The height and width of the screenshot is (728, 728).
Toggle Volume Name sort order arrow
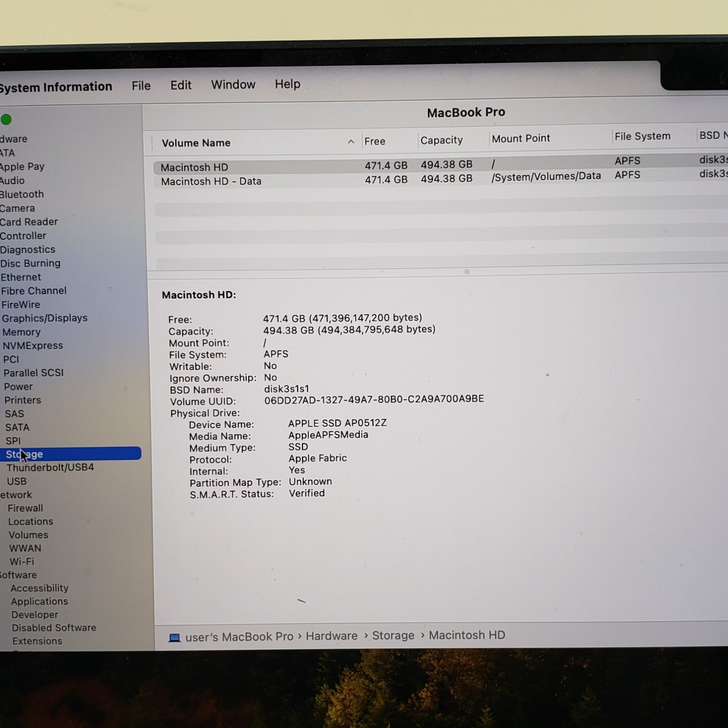[351, 142]
